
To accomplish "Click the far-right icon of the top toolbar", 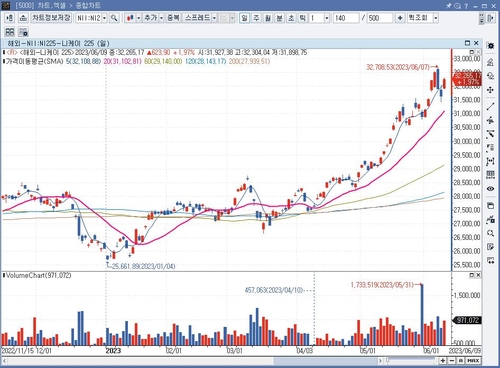I will click(491, 18).
